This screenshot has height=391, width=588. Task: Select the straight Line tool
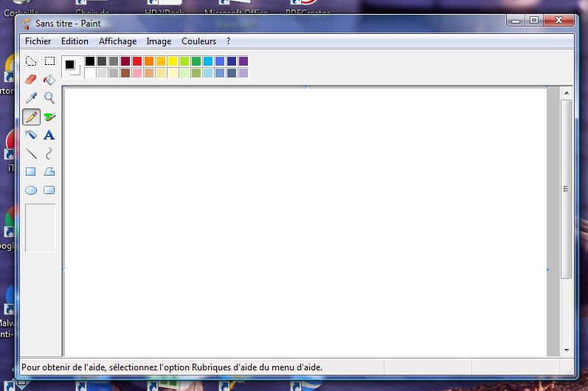pyautogui.click(x=31, y=153)
